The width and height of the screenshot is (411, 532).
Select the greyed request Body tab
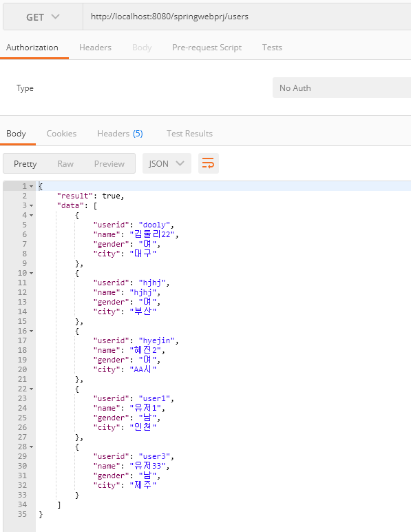point(142,48)
